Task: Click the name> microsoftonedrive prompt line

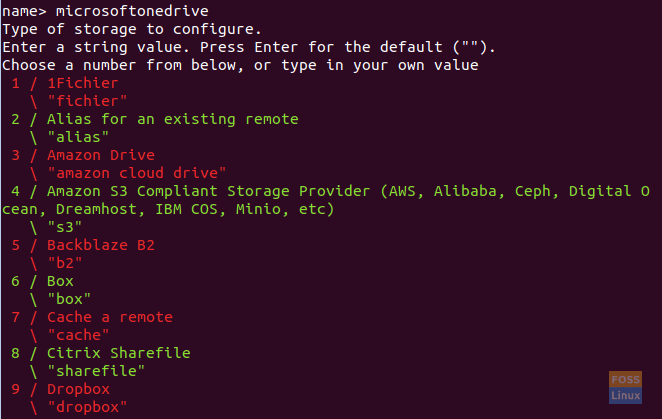Action: point(105,11)
